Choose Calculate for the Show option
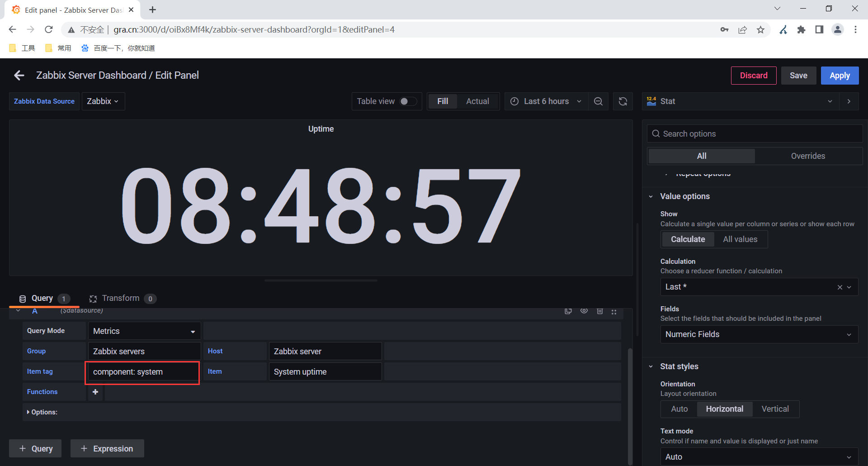Viewport: 868px width, 466px height. 688,239
